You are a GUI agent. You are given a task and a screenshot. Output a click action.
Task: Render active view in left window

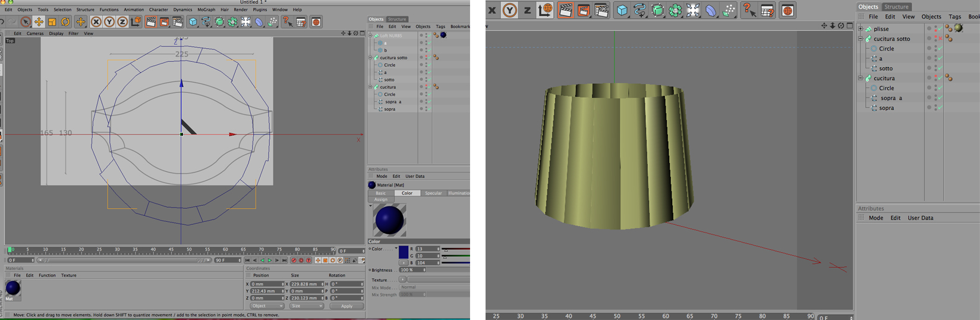pos(151,22)
